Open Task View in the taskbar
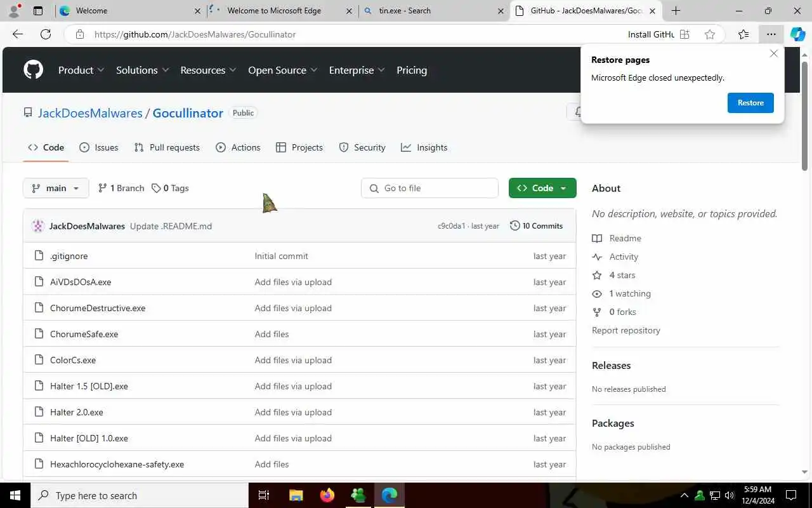The image size is (812, 508). [x=264, y=495]
